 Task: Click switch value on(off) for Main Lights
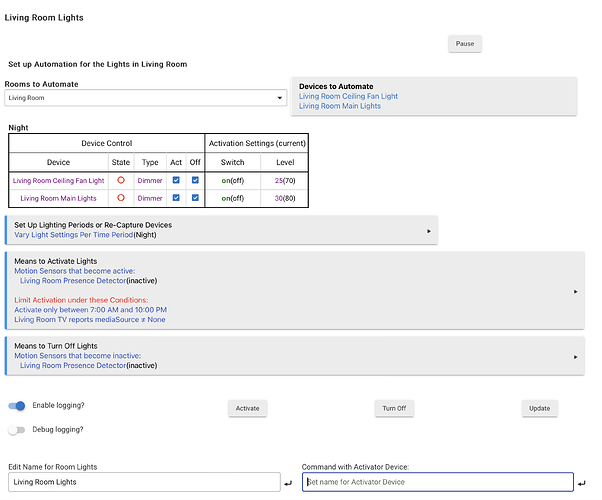(233, 198)
